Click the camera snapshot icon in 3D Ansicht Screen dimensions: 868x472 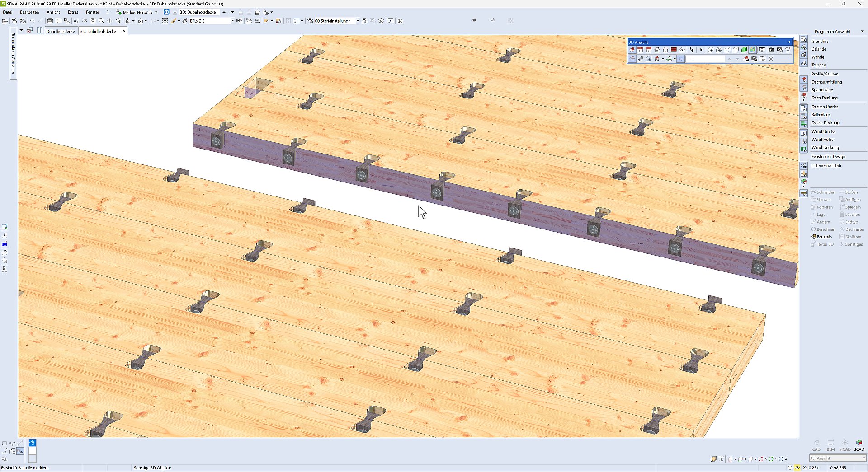pyautogui.click(x=771, y=50)
